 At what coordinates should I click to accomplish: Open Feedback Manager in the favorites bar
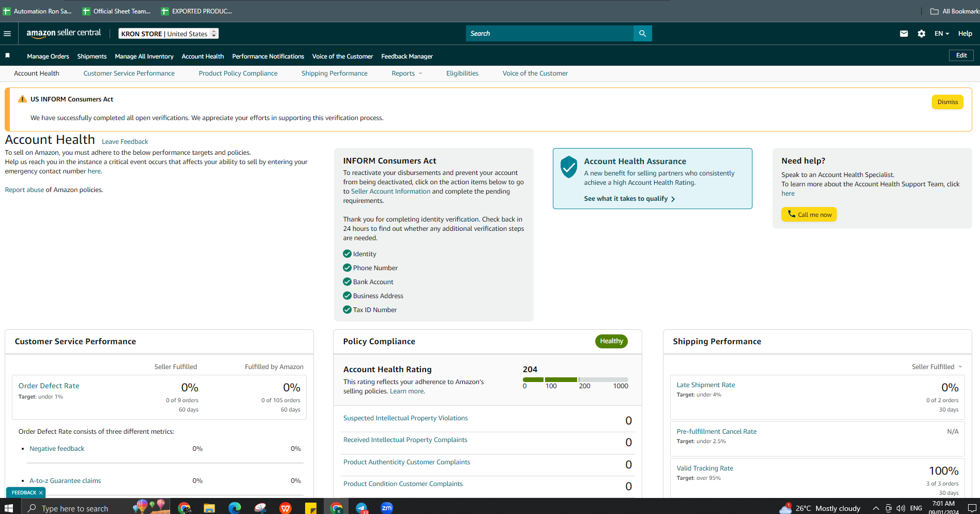coord(407,56)
